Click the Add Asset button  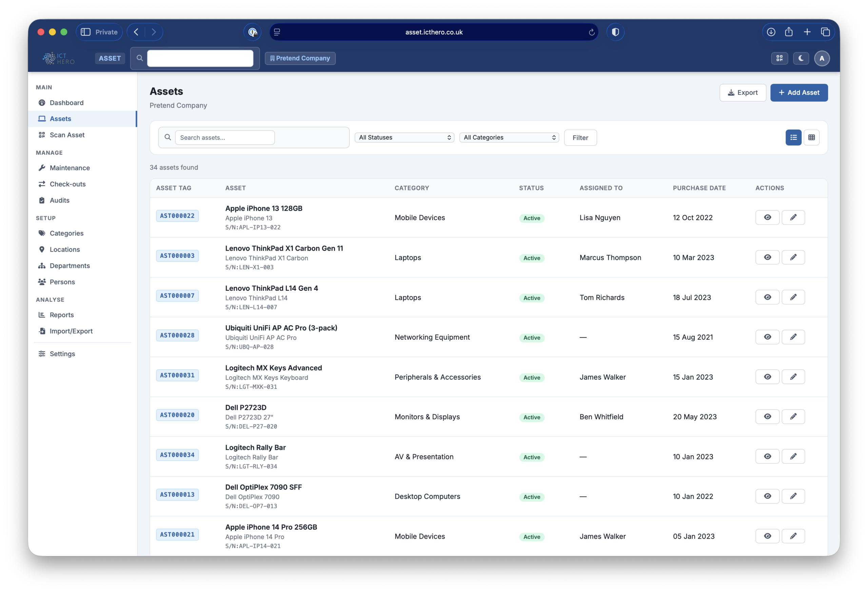pyautogui.click(x=799, y=93)
